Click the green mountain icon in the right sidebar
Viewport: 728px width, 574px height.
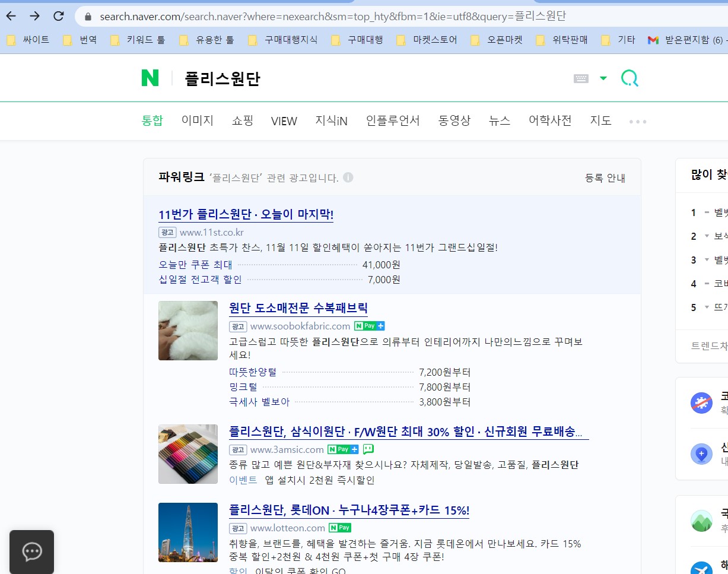[701, 521]
